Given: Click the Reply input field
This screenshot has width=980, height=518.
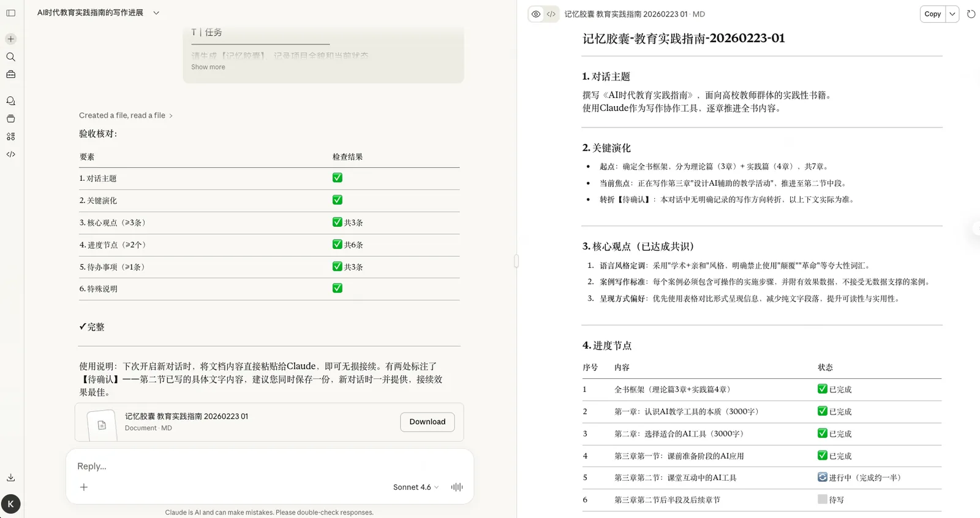Looking at the screenshot, I should [269, 467].
